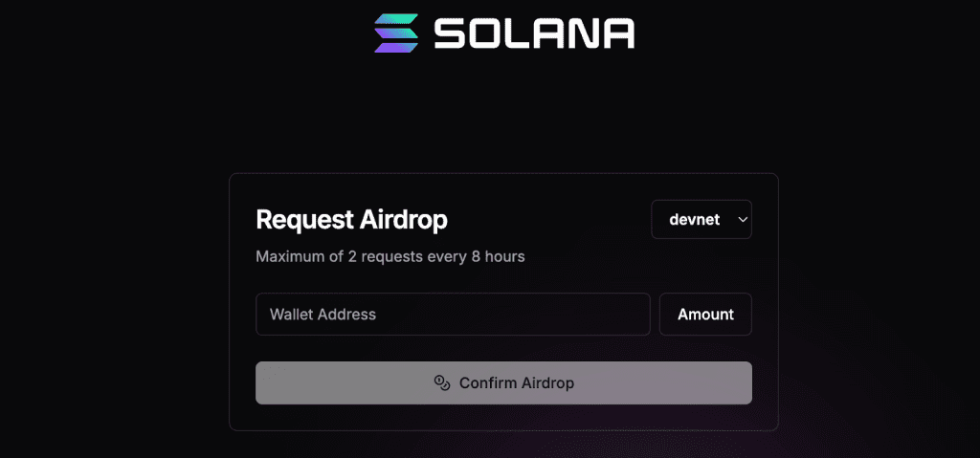Click the coins icon on Confirm Airdrop
Image resolution: width=980 pixels, height=458 pixels.
click(441, 382)
